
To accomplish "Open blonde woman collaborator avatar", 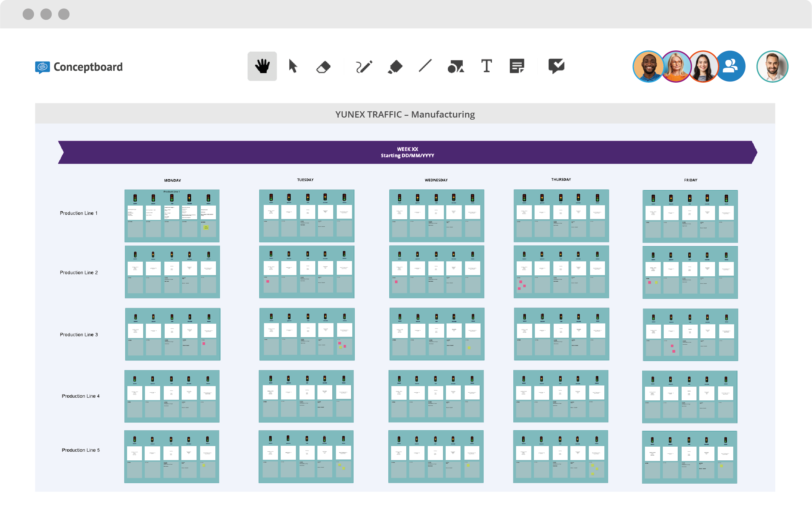I will point(676,67).
